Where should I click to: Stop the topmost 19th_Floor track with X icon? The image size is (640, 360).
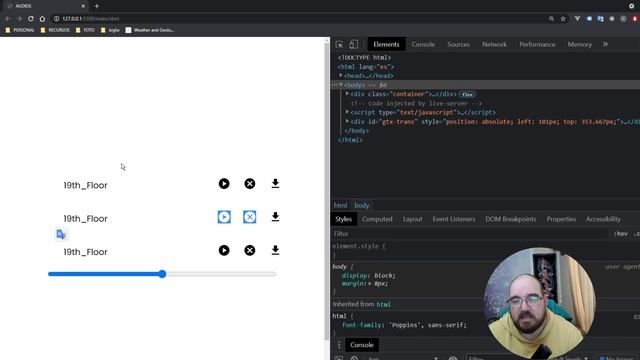pyautogui.click(x=250, y=184)
